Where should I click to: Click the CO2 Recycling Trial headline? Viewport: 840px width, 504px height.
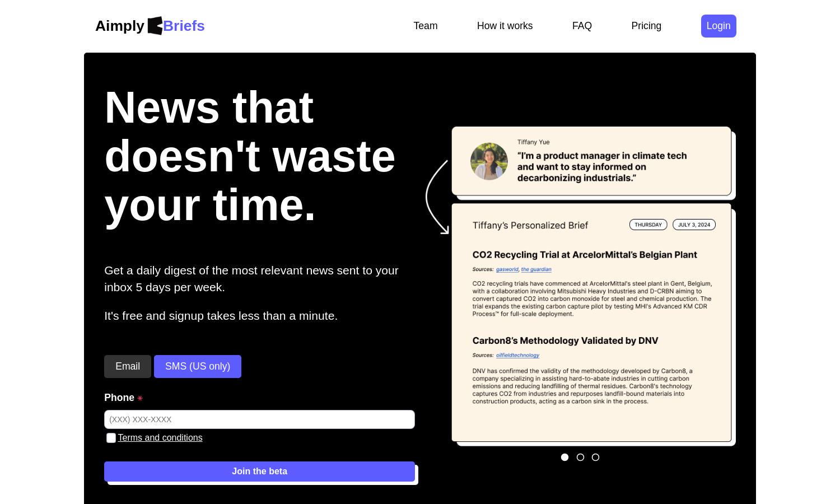click(585, 255)
